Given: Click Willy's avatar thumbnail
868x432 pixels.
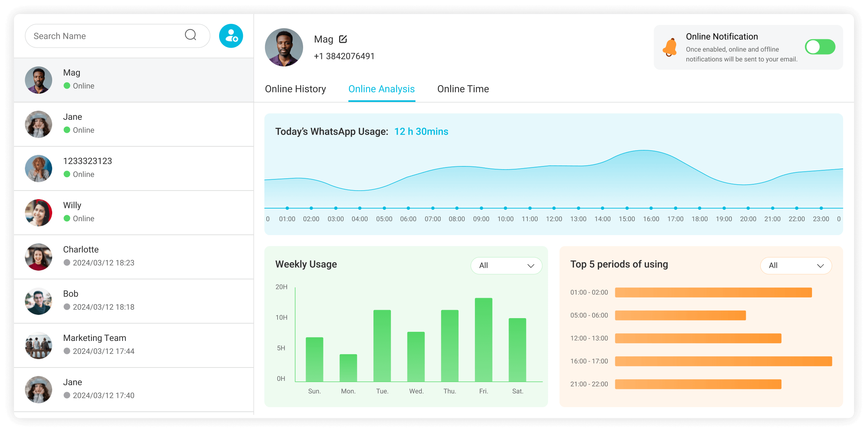Looking at the screenshot, I should coord(38,213).
